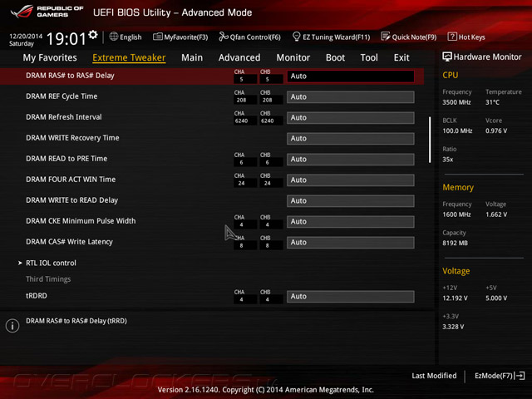Click the MyFavorite folder icon
Screen dimensions: 532x399
(157, 37)
